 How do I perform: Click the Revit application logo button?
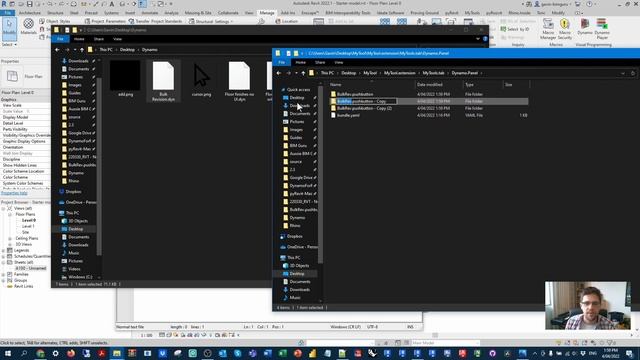coord(4,4)
